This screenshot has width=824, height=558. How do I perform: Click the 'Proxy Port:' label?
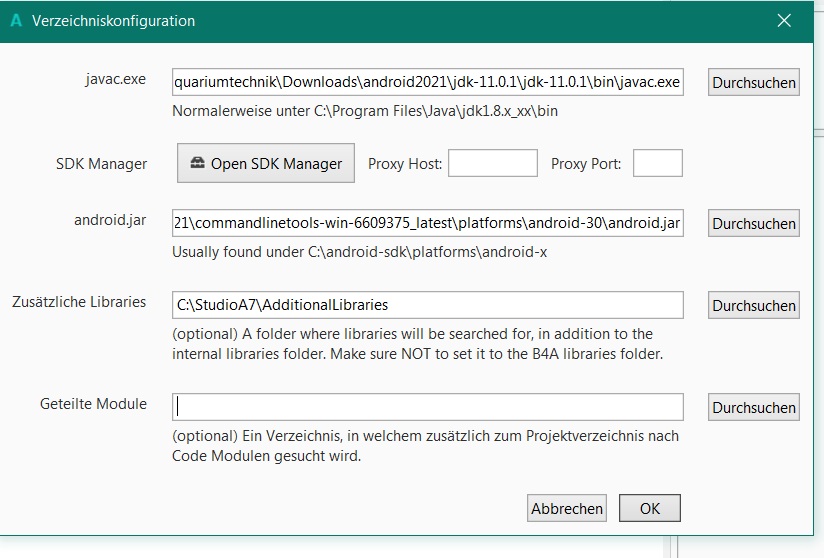(585, 164)
